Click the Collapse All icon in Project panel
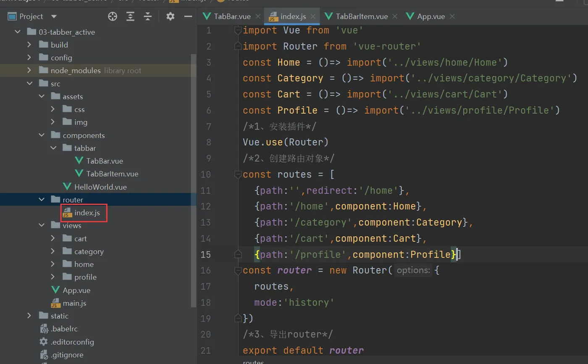 click(148, 16)
